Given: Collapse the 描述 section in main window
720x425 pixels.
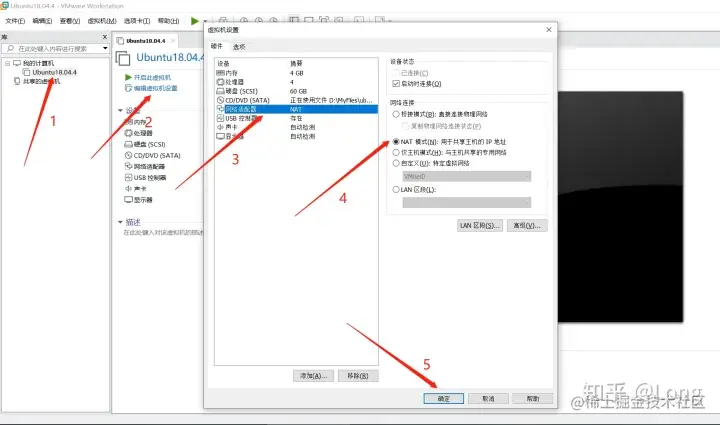Looking at the screenshot, I should [x=120, y=222].
